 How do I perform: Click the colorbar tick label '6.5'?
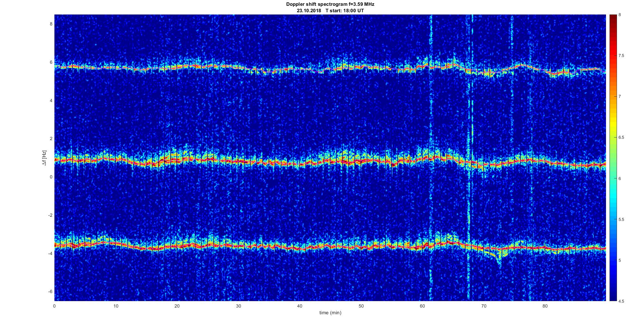(621, 138)
